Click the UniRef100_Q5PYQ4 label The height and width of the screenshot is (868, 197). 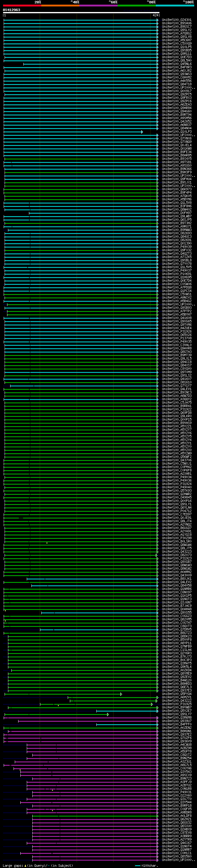click(x=176, y=694)
